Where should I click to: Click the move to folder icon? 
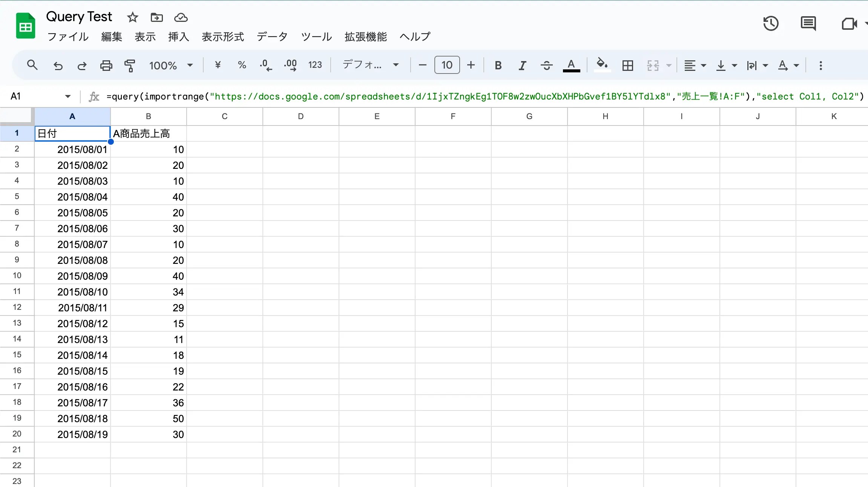[x=156, y=17]
